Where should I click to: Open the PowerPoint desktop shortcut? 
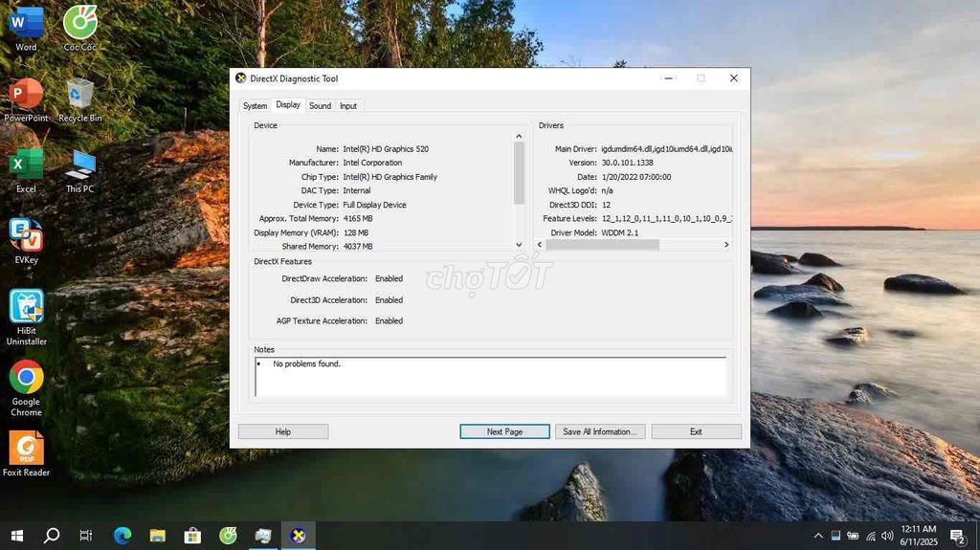pos(26,100)
